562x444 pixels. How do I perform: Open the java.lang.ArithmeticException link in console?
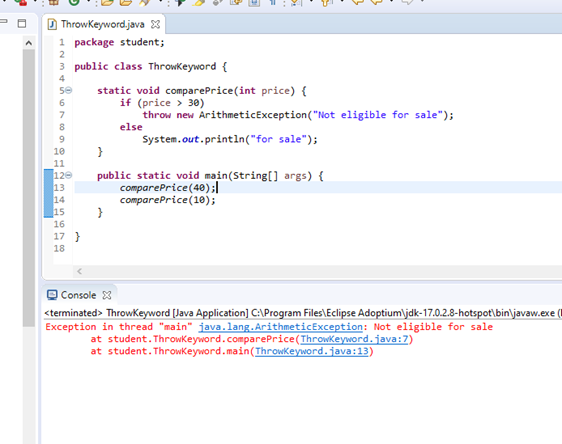pos(281,327)
